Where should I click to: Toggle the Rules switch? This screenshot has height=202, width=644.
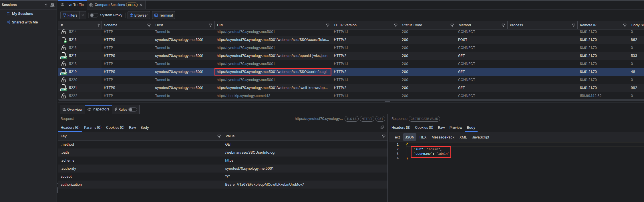(133, 110)
